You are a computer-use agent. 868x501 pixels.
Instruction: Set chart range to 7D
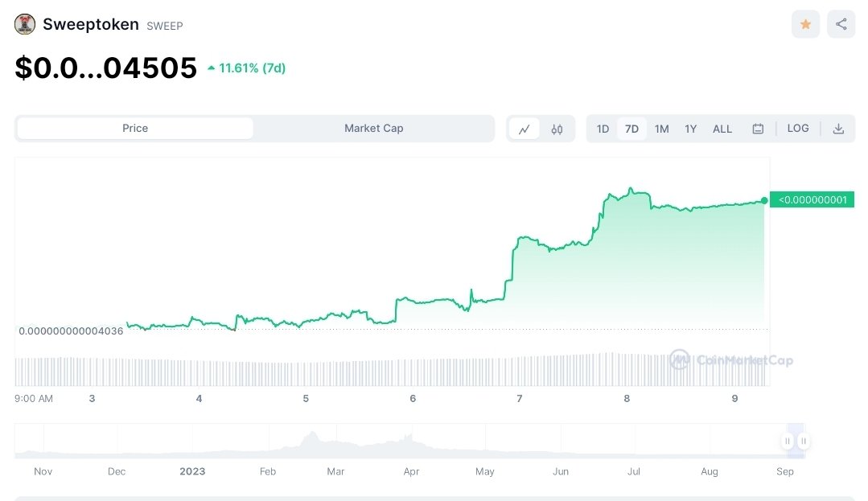[631, 129]
